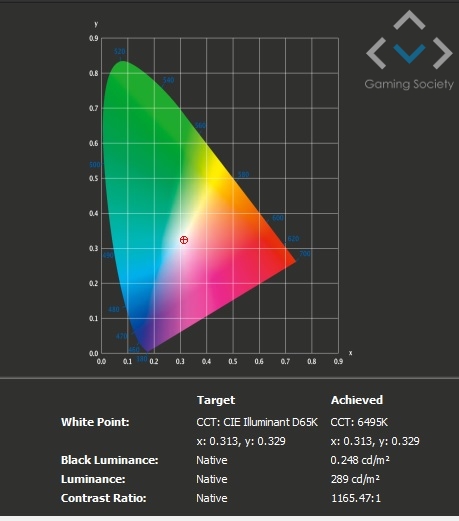Click the 540 wavelength label on chart
This screenshot has height=521, width=459.
point(169,80)
